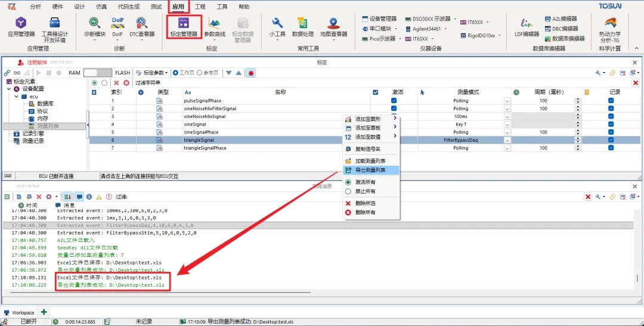This screenshot has width=644, height=326.
Task: Toggle the blue info filter icon
Action: (89, 197)
